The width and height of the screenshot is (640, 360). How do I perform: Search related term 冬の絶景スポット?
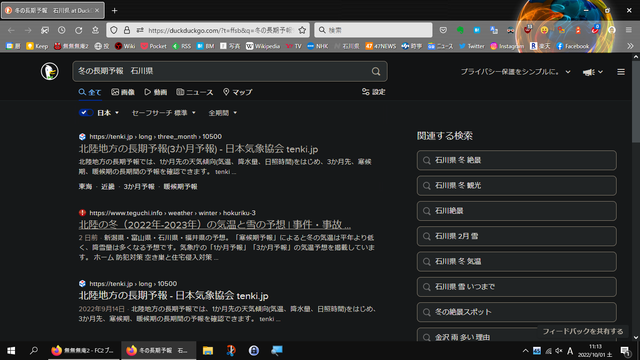tap(517, 312)
